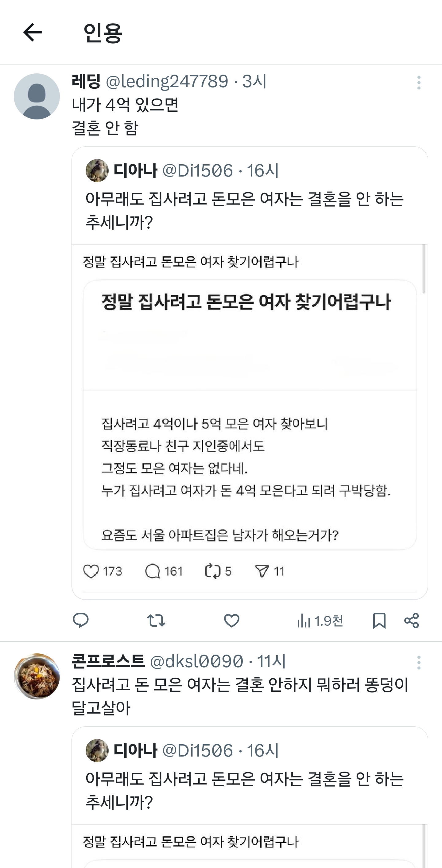Open the 161 comments in embedded screenshot
The image size is (442, 868).
click(x=153, y=571)
